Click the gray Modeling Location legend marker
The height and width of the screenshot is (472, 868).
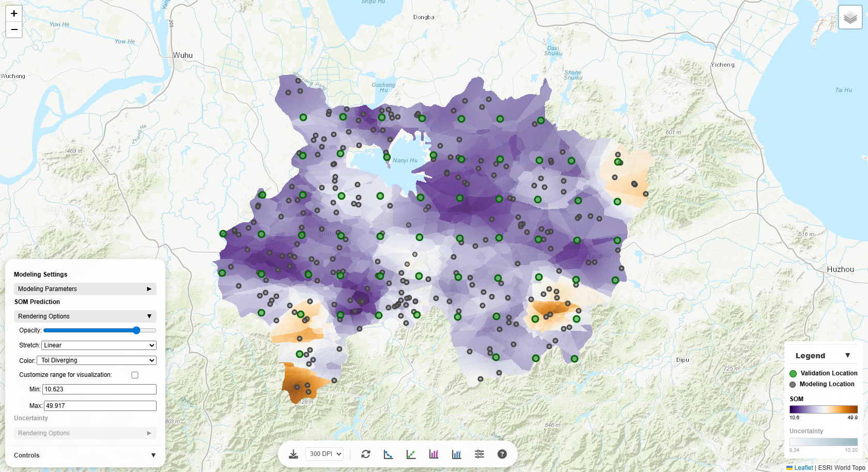pos(793,385)
